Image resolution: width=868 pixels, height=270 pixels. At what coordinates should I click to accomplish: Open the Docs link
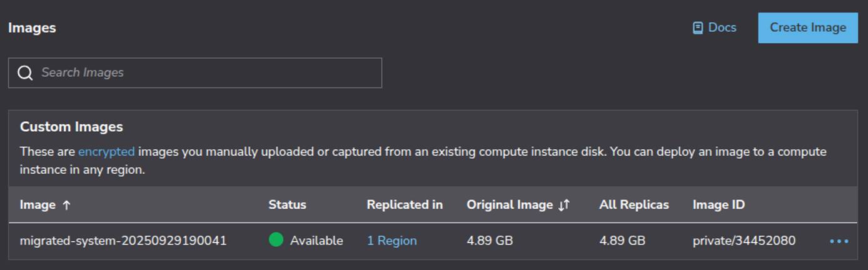722,27
